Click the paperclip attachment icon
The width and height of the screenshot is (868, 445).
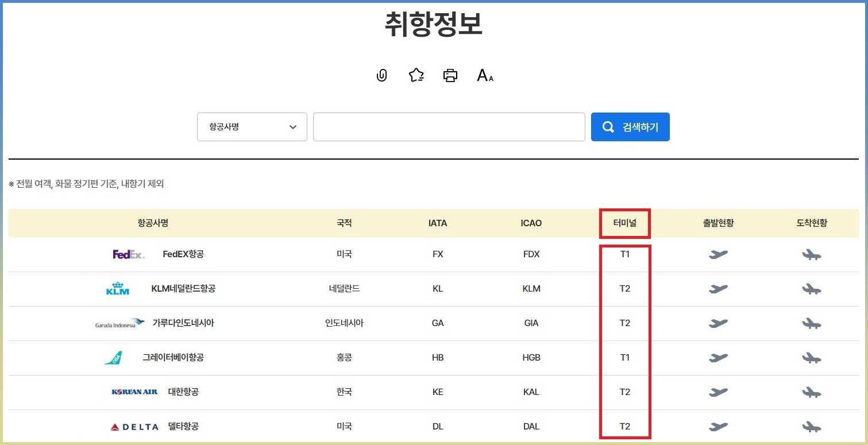[381, 75]
